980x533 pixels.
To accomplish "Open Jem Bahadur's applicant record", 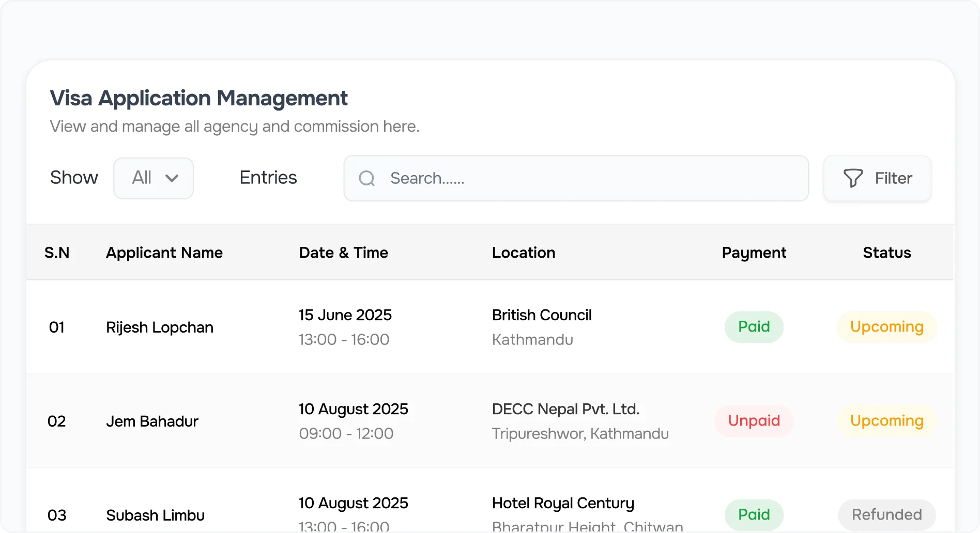I will click(x=152, y=421).
